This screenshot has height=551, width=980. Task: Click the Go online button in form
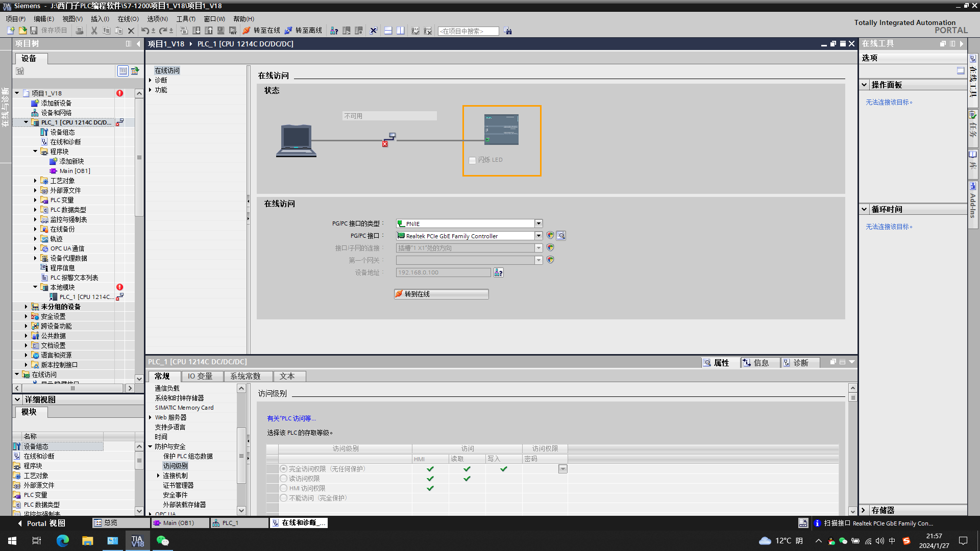pyautogui.click(x=441, y=294)
